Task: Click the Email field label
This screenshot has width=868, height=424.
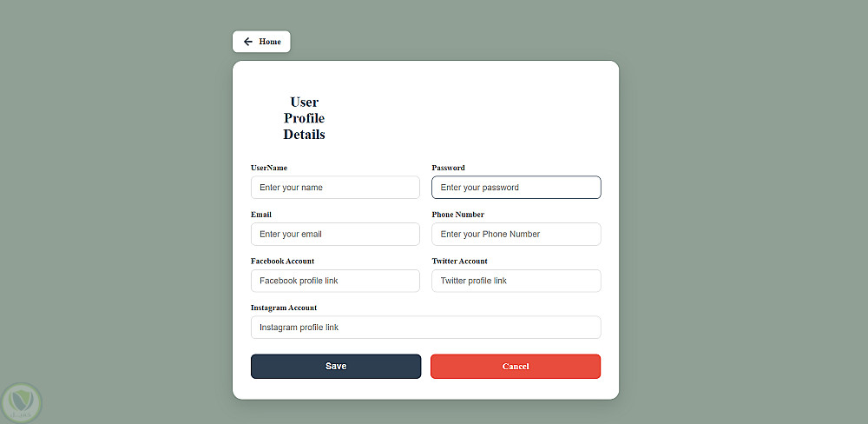Action: tap(261, 215)
